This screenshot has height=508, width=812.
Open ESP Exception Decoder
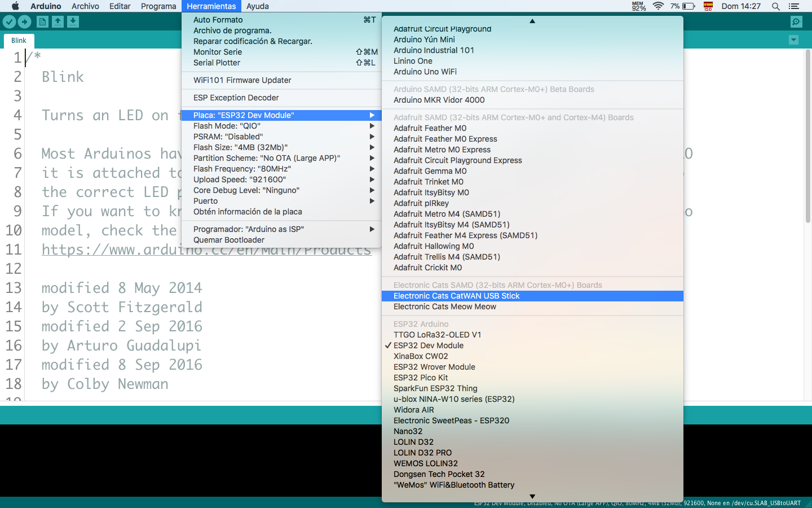(x=281, y=98)
